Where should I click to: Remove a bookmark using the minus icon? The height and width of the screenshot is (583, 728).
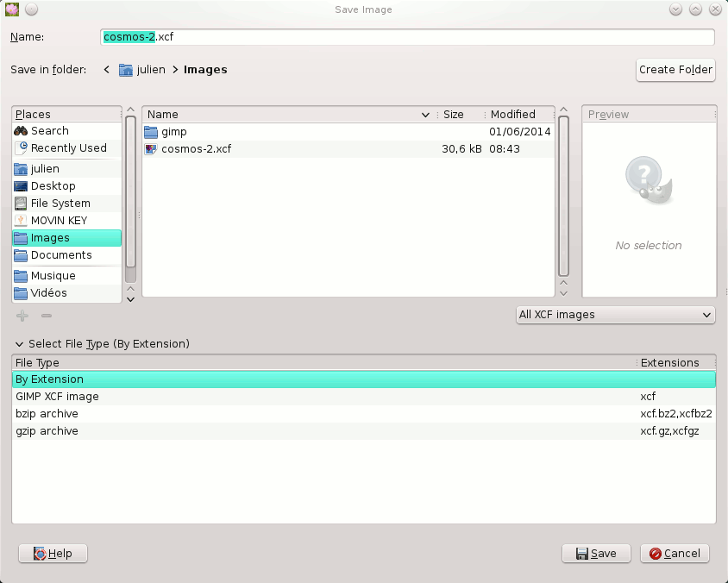(x=46, y=315)
